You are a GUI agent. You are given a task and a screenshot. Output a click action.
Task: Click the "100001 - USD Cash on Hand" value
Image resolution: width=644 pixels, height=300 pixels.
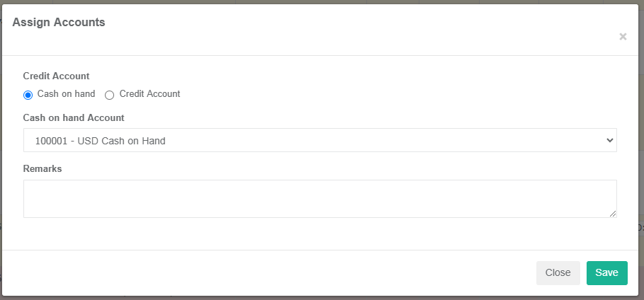pyautogui.click(x=100, y=141)
